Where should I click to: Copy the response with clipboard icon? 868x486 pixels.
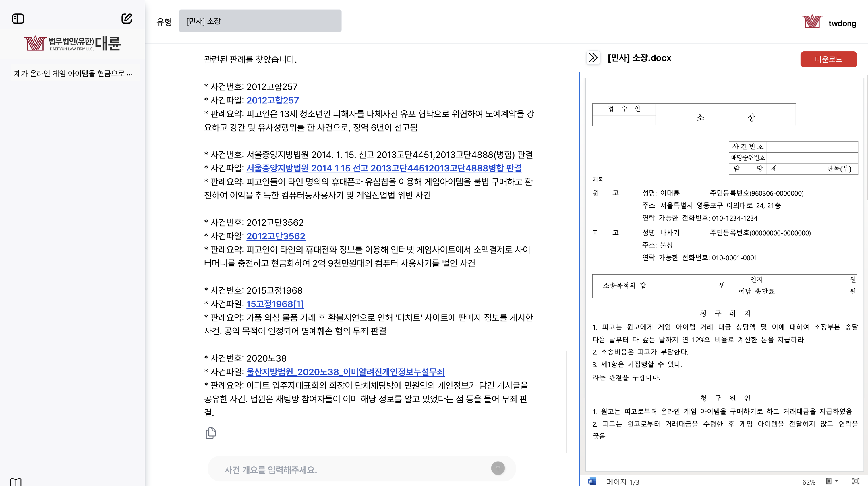[x=210, y=433]
